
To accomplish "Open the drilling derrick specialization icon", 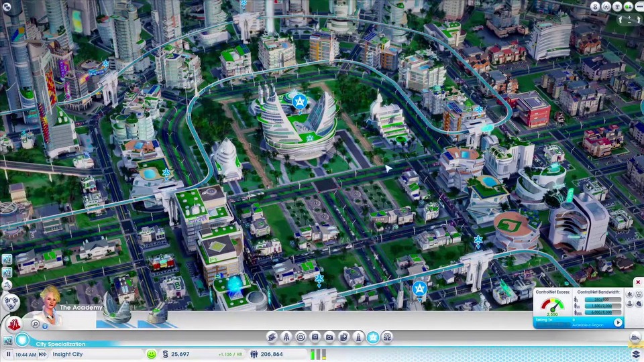I will pos(286,337).
